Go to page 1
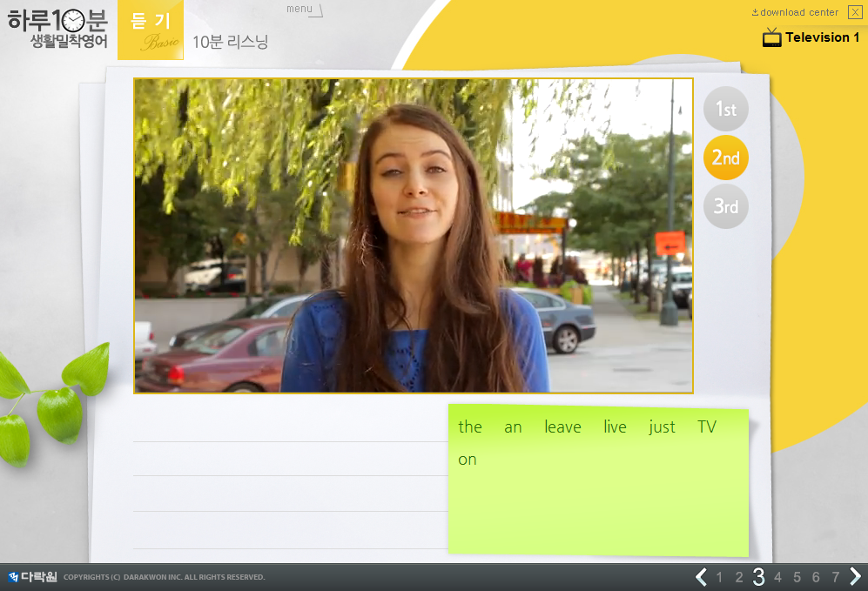The height and width of the screenshot is (591, 868). (x=719, y=577)
